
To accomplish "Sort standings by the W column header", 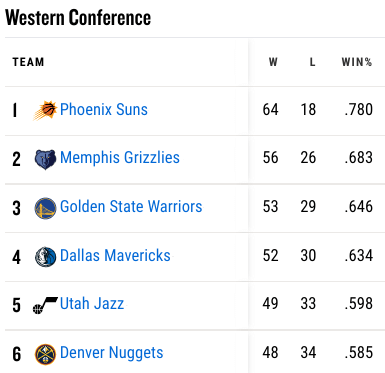I will pyautogui.click(x=273, y=62).
